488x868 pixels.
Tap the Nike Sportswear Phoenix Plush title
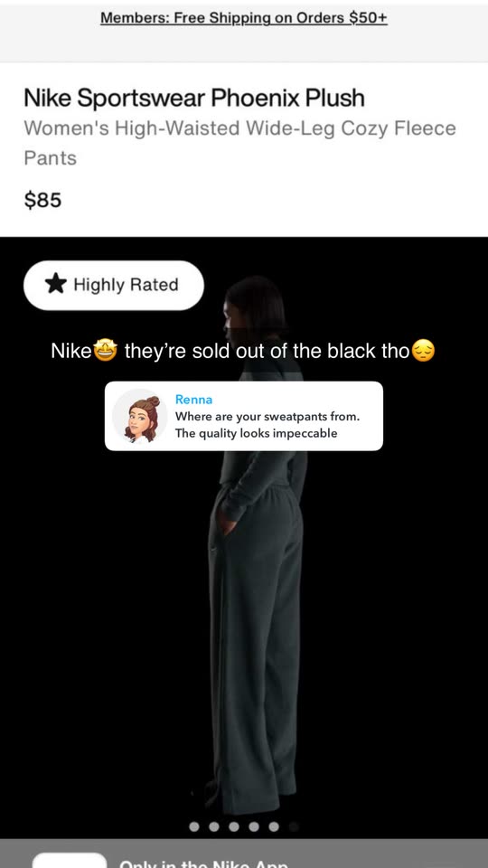pyautogui.click(x=194, y=98)
